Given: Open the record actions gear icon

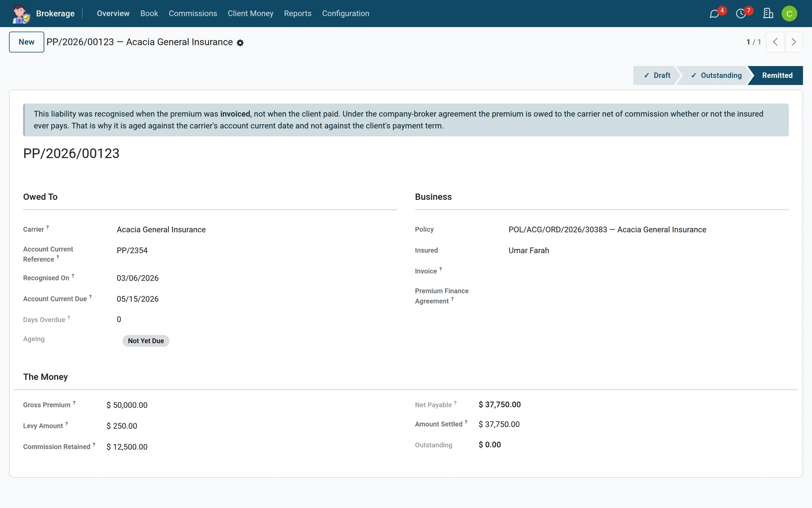Looking at the screenshot, I should point(240,43).
